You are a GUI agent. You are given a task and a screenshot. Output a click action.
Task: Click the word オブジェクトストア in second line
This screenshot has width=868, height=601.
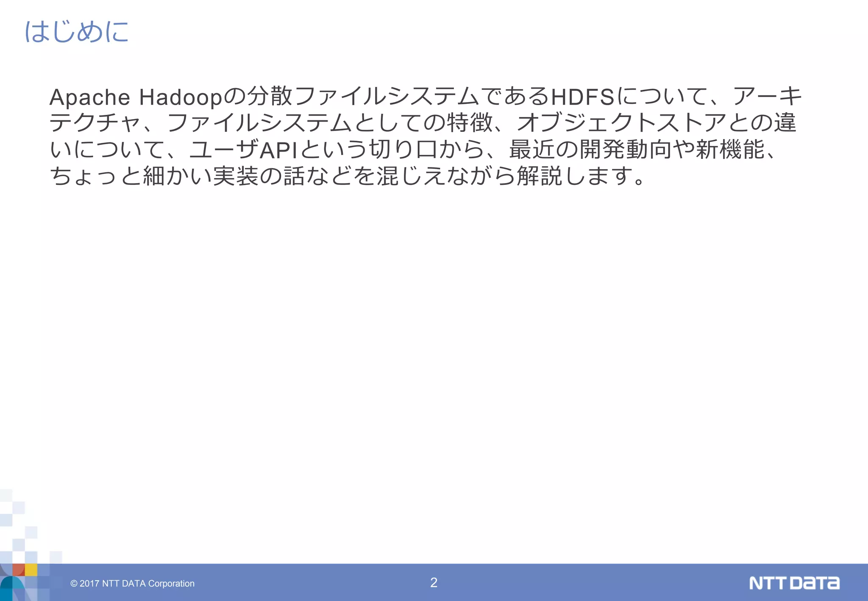621,123
